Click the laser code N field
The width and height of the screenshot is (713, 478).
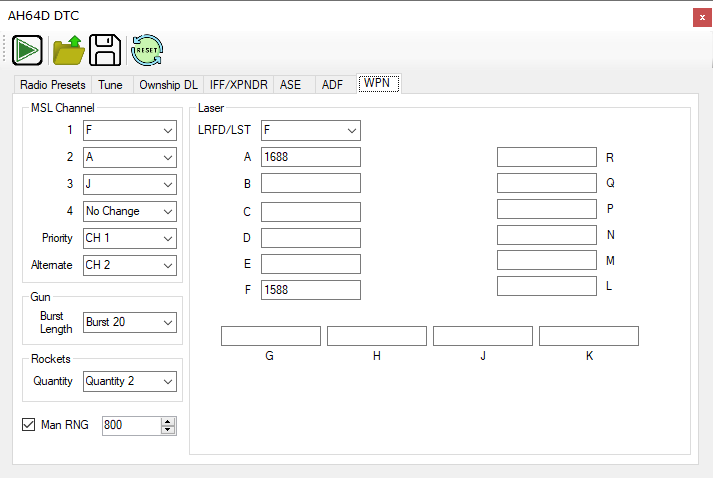(547, 235)
